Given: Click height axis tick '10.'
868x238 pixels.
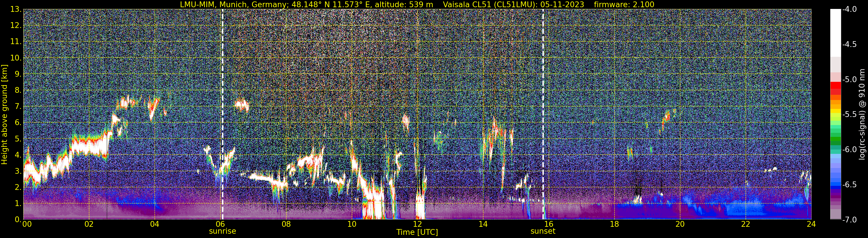Looking at the screenshot, I should pyautogui.click(x=16, y=58).
